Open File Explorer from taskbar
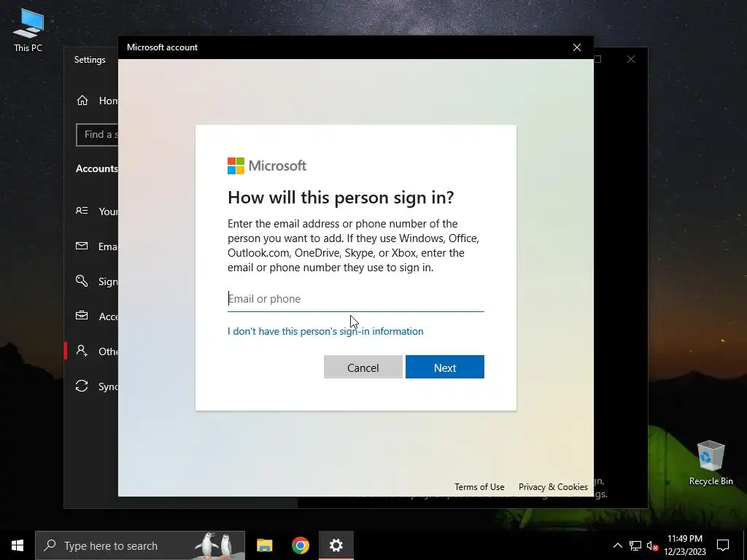 point(264,545)
